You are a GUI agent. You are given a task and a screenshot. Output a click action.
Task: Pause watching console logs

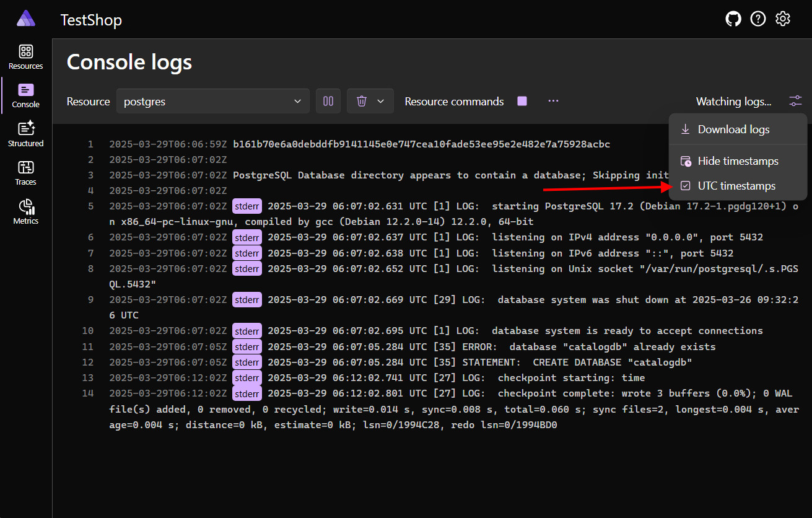pyautogui.click(x=328, y=100)
